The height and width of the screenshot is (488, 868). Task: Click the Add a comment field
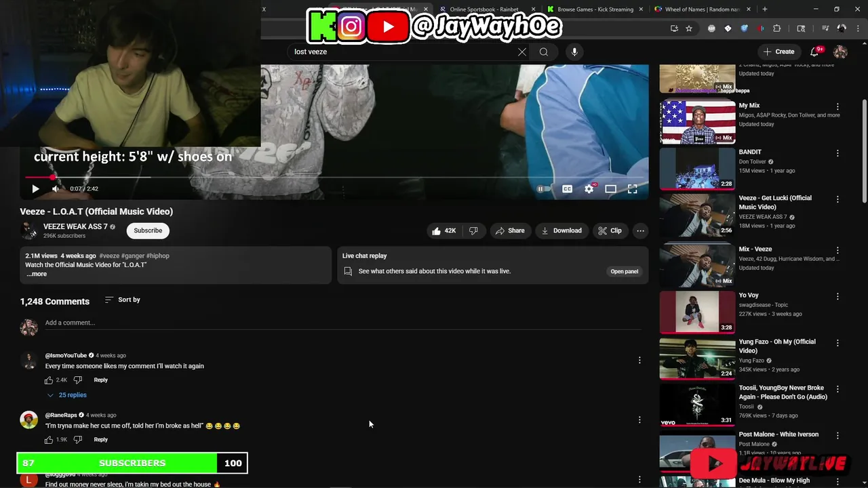click(x=343, y=323)
